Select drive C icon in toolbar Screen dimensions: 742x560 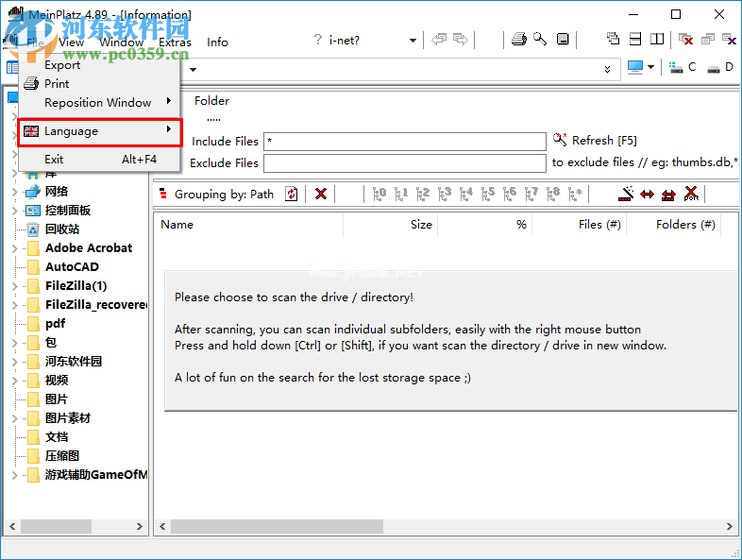682,68
